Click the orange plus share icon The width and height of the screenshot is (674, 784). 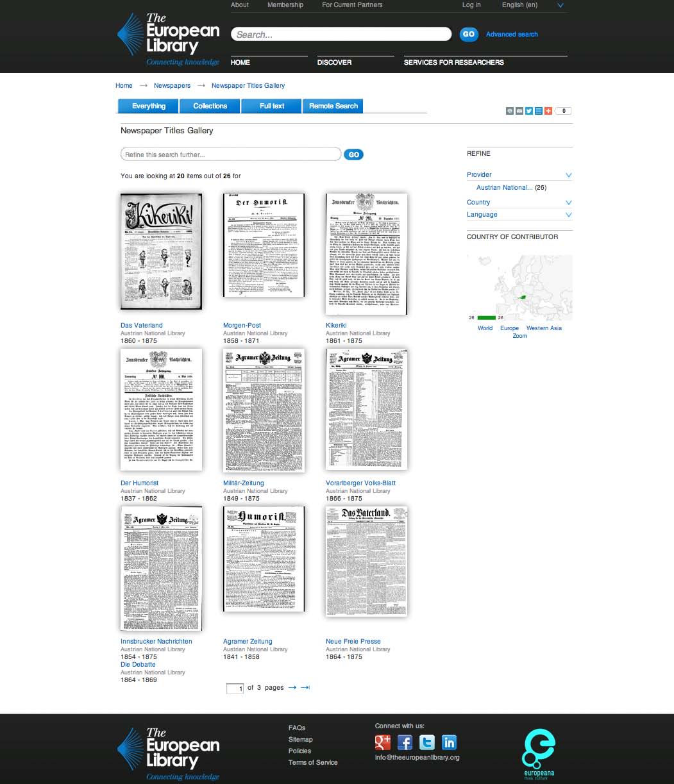point(548,111)
